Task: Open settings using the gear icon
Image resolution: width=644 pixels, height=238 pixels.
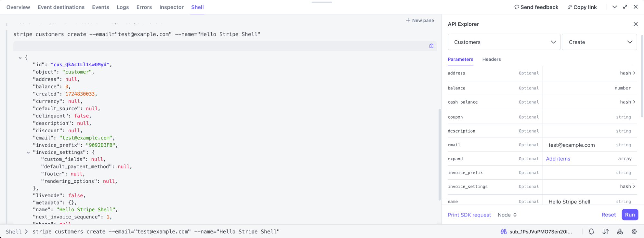Action: 634,232
